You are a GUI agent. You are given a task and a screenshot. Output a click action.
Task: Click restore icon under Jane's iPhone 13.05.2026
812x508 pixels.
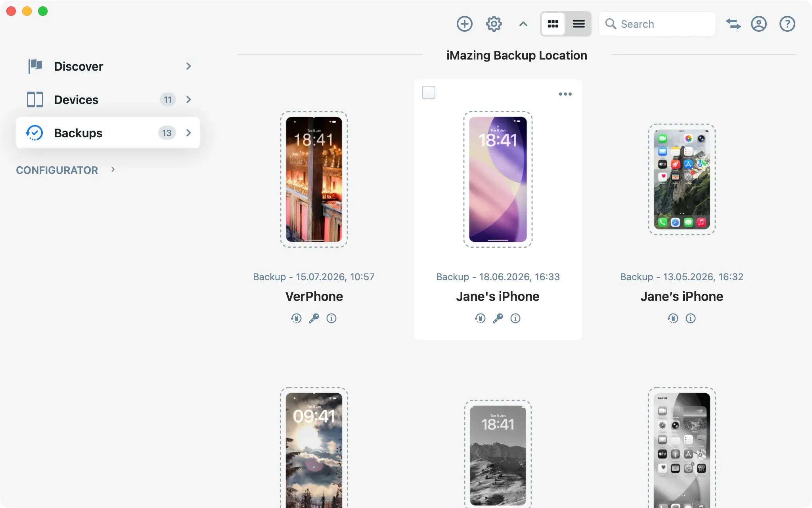point(673,318)
